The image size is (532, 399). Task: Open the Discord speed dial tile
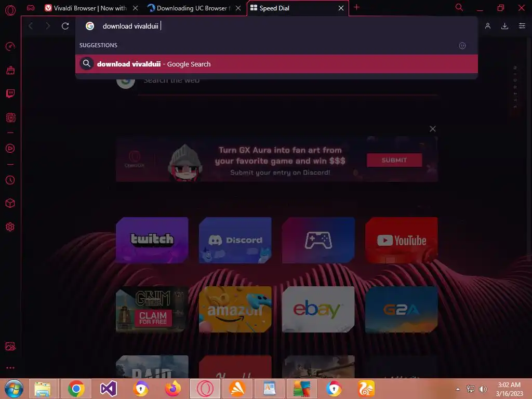235,240
